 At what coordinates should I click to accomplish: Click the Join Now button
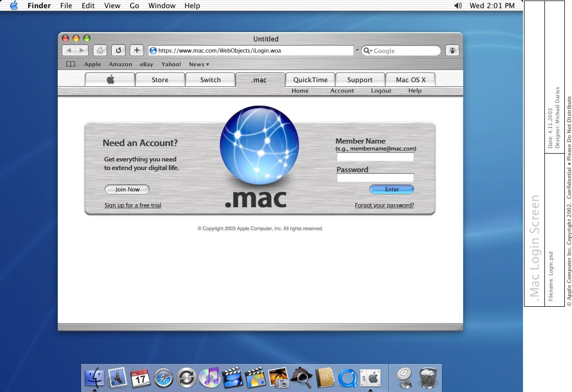click(127, 189)
